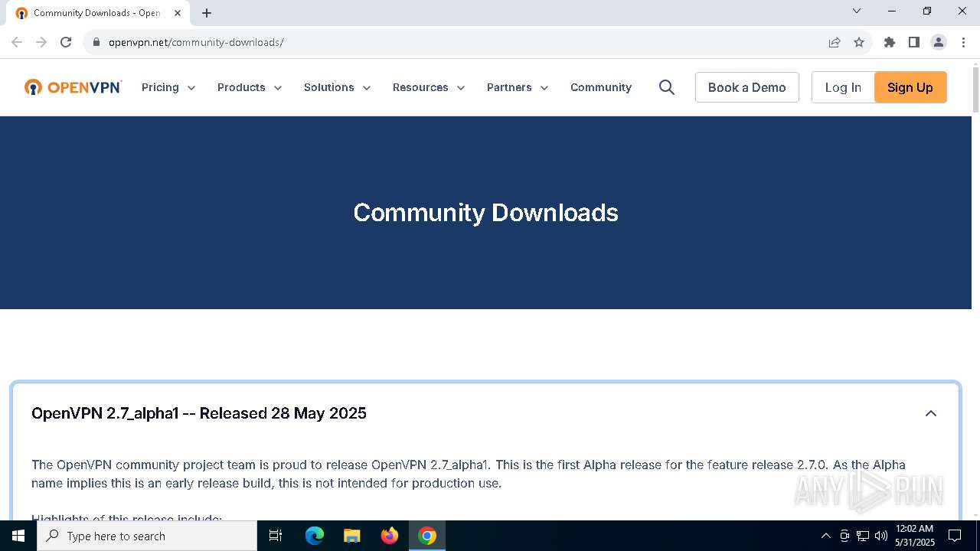Show hidden system tray icons
The width and height of the screenshot is (980, 551).
(825, 536)
